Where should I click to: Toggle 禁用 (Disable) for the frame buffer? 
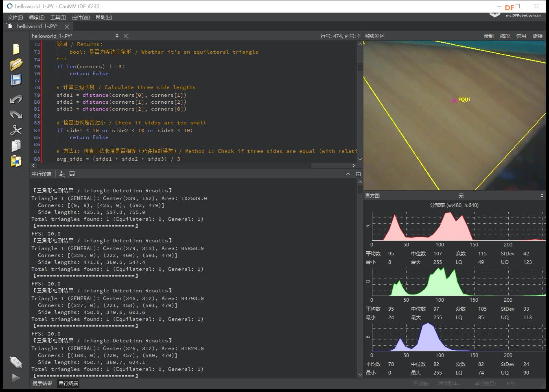[x=521, y=36]
